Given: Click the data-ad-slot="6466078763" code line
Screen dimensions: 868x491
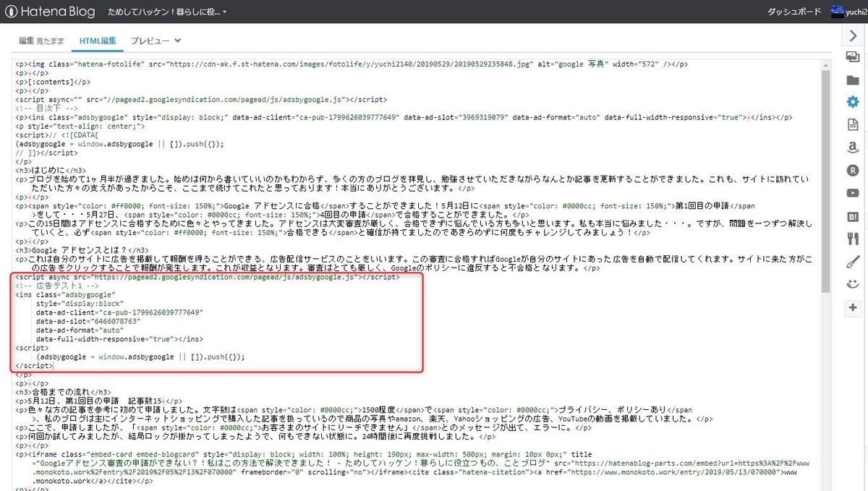Looking at the screenshot, I should [88, 320].
